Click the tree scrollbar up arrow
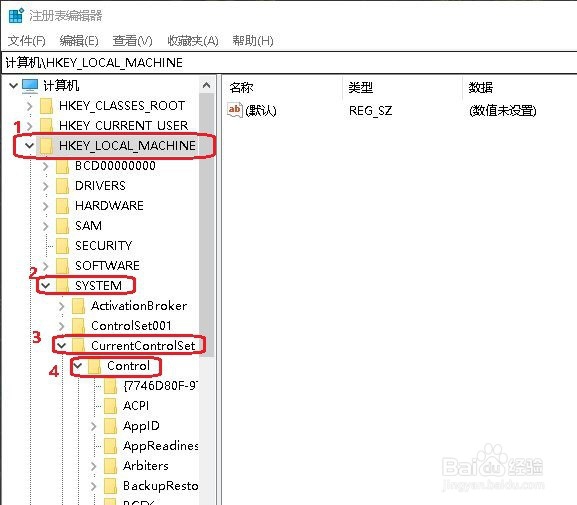The width and height of the screenshot is (577, 505). tap(207, 86)
